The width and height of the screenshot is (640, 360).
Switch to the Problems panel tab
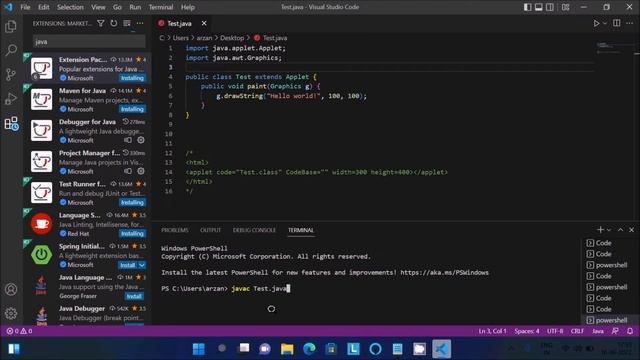click(x=175, y=230)
